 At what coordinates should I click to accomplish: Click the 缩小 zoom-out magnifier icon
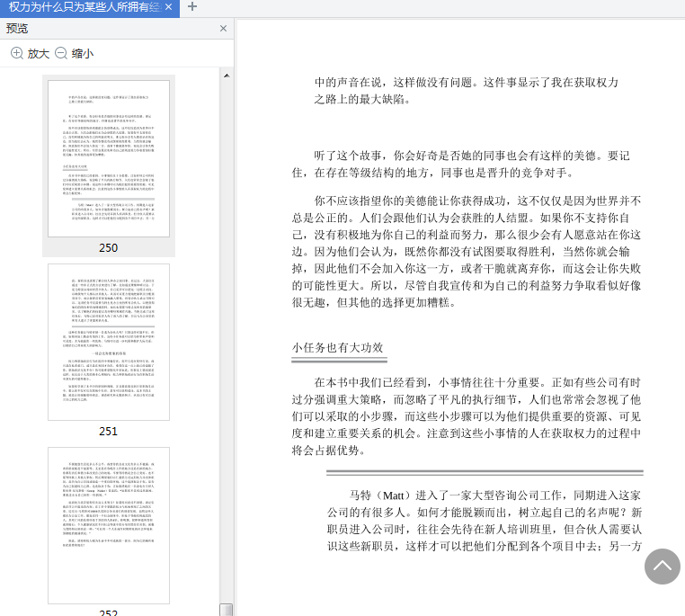click(61, 53)
